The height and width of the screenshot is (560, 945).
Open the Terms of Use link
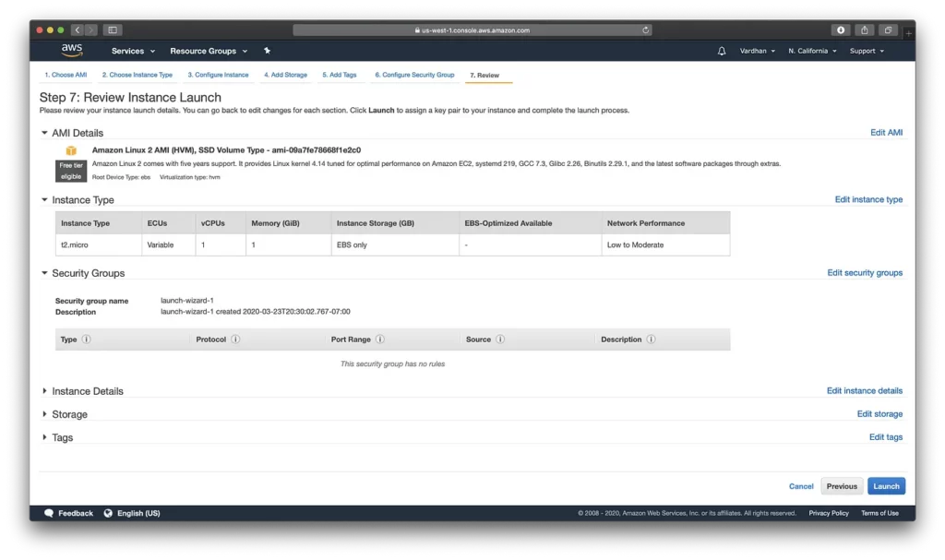879,514
